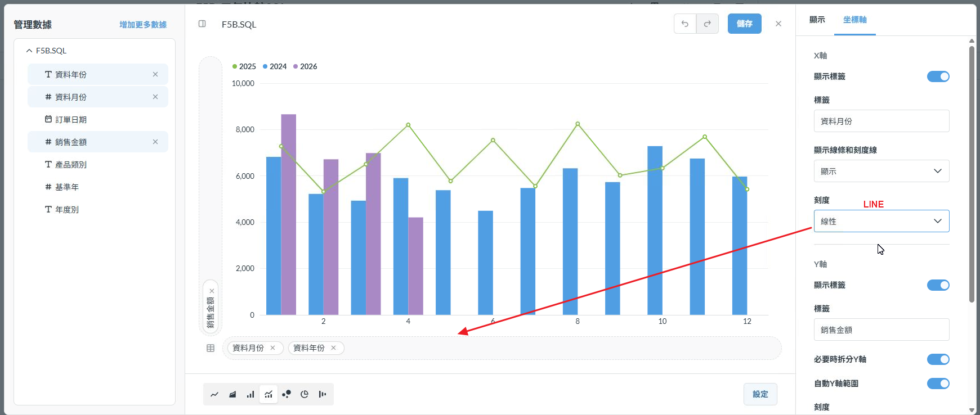Select the line chart type icon

[214, 394]
